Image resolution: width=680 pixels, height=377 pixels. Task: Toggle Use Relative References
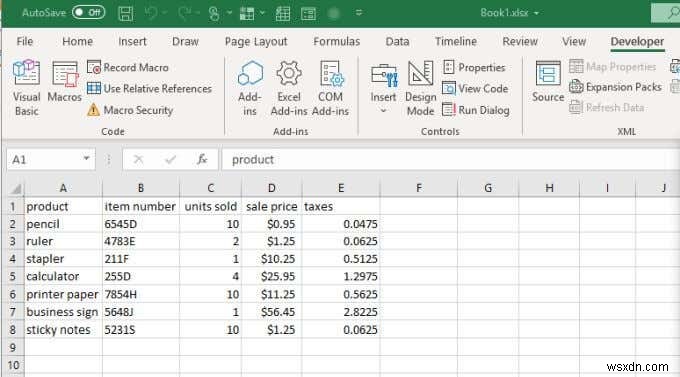[x=149, y=89]
